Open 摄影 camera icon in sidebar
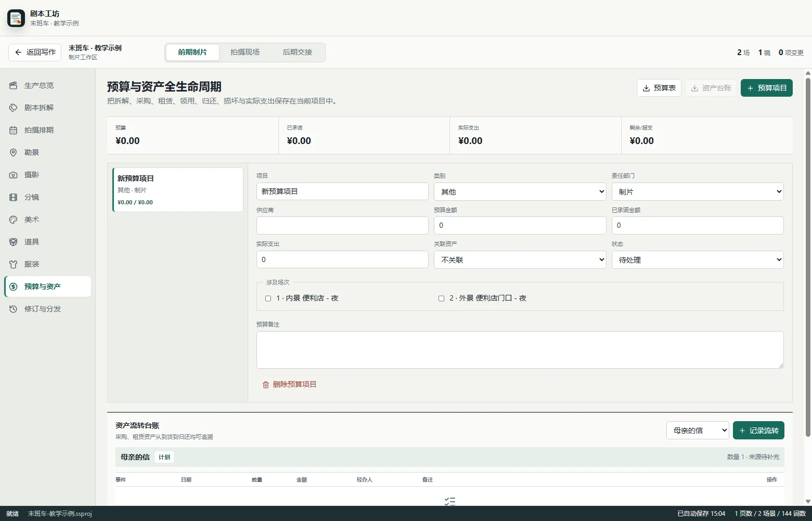Viewport: 812px width, 521px height. tap(14, 175)
